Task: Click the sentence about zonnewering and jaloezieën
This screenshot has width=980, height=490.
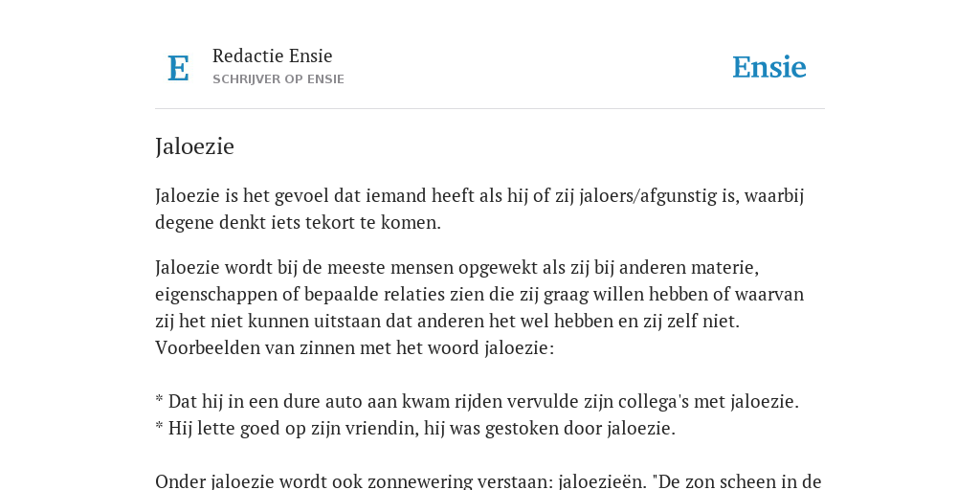Action: (x=488, y=481)
